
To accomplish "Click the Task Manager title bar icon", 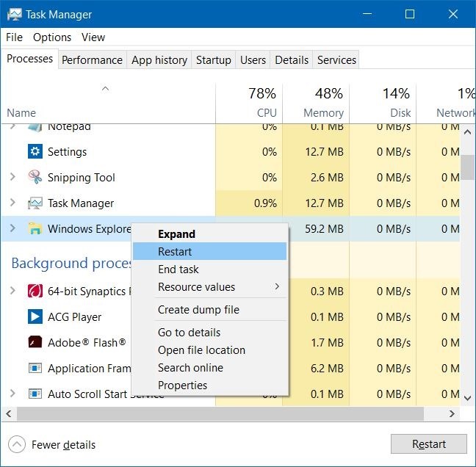I will (x=14, y=14).
